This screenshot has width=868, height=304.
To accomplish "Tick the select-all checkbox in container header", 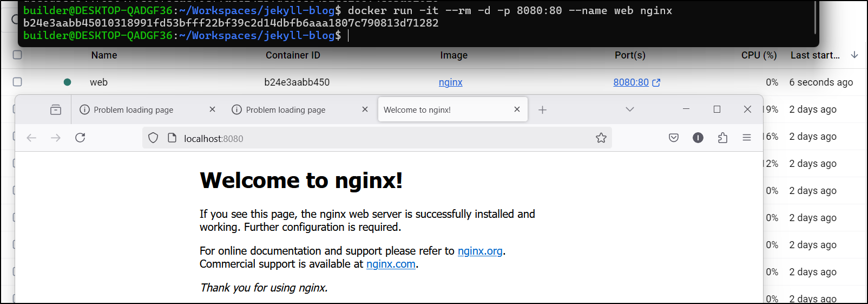I will (x=17, y=55).
